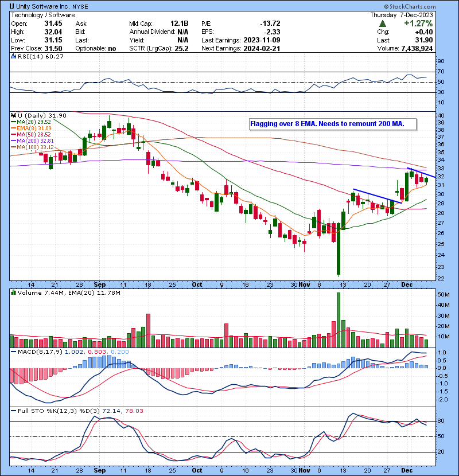The image size is (459, 476).
Task: Click the 'Technology / Software' sector label
Action: click(43, 15)
